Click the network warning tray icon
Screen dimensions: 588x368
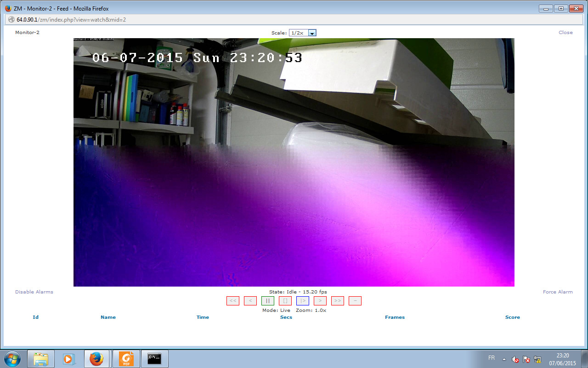(537, 359)
